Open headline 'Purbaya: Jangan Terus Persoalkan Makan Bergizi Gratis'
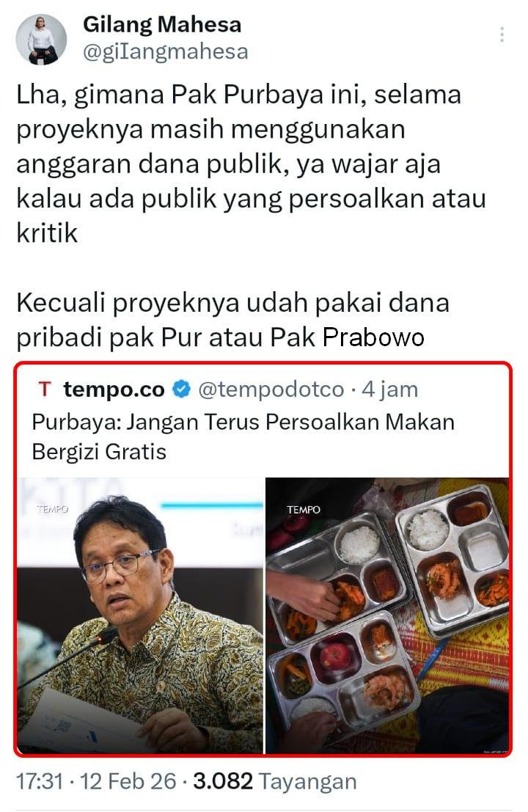Viewport: 528px width, 812px height. point(243,436)
